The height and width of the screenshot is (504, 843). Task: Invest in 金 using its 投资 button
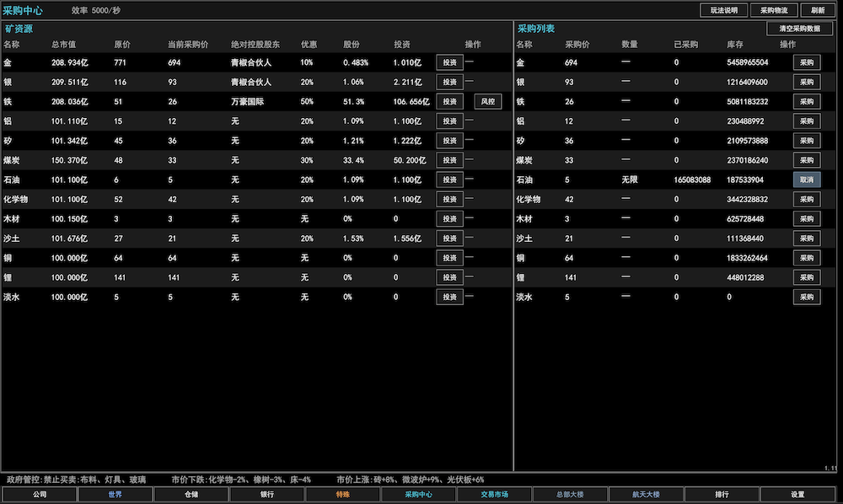(x=449, y=62)
